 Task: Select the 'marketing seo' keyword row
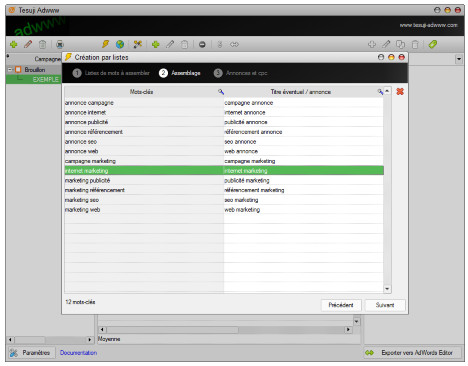(144, 200)
